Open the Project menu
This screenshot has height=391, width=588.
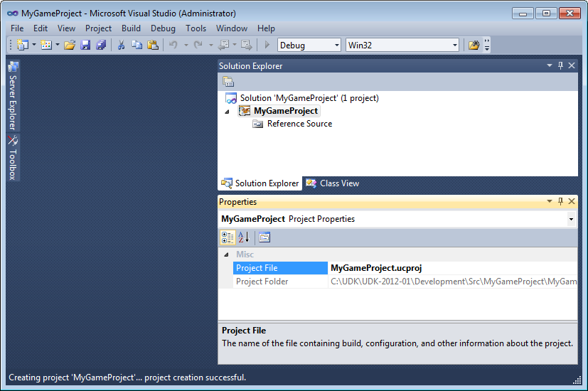[98, 28]
